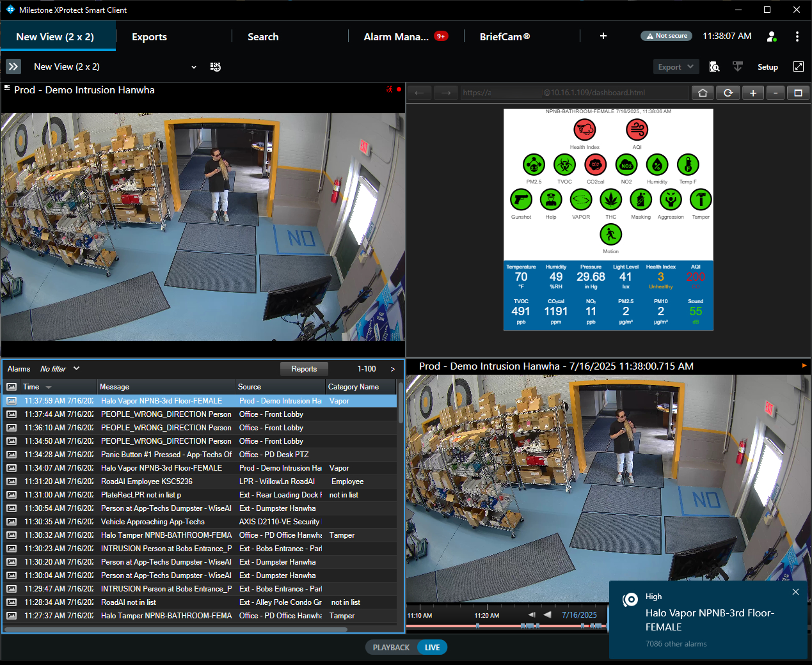The height and width of the screenshot is (665, 812).
Task: Click the Gunshot sensor icon
Action: 521,200
